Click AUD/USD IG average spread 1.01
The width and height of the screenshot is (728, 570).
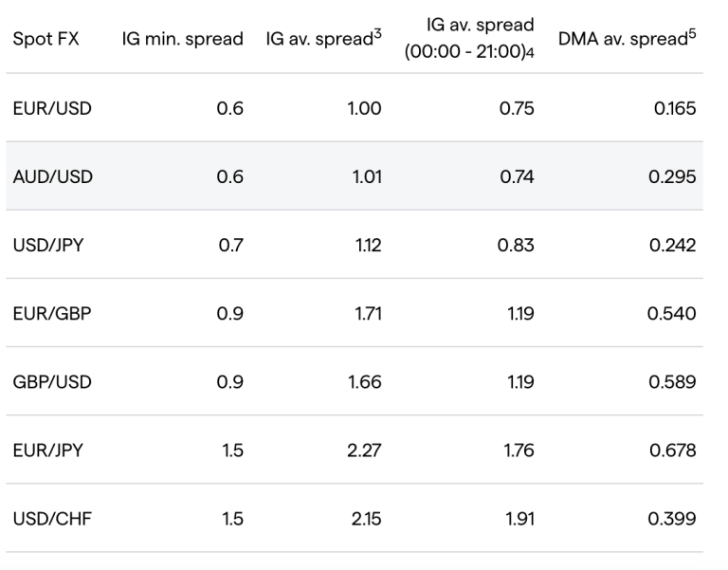[366, 177]
